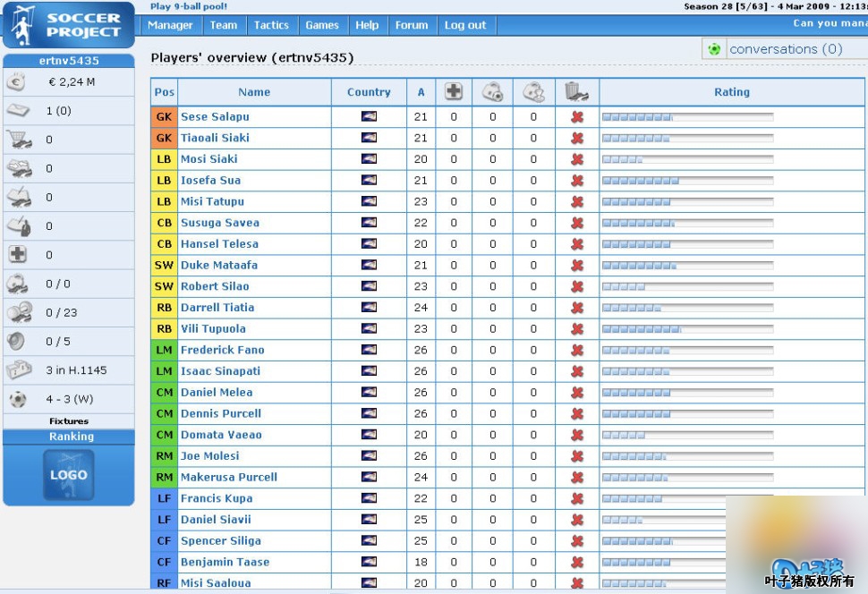Screen dimensions: 868x594
Task: Click the Log out menu item
Action: click(465, 25)
